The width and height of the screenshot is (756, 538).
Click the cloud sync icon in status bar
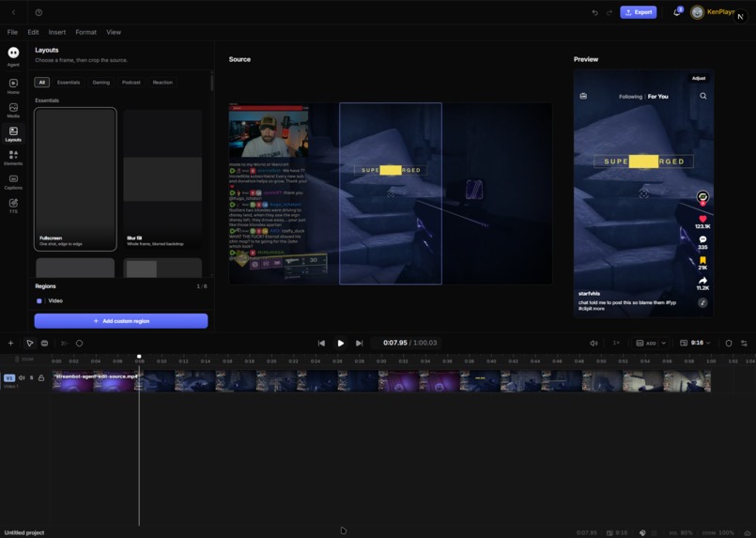tap(748, 532)
